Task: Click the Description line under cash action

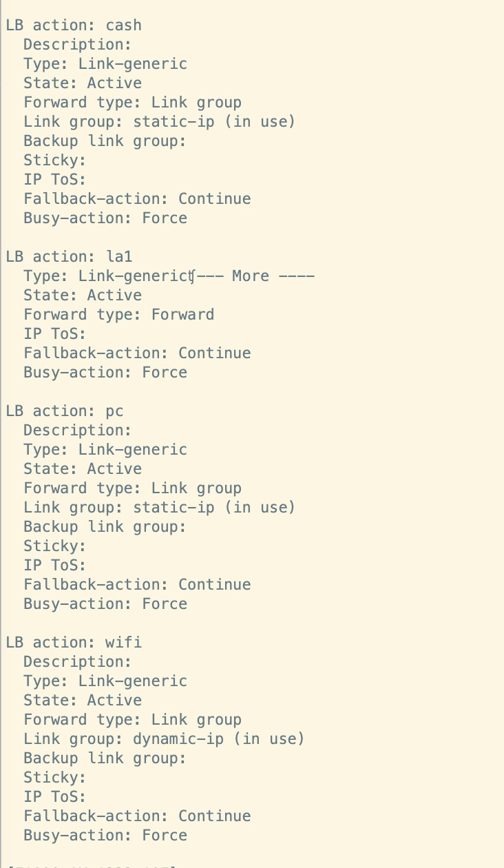Action: [x=77, y=45]
